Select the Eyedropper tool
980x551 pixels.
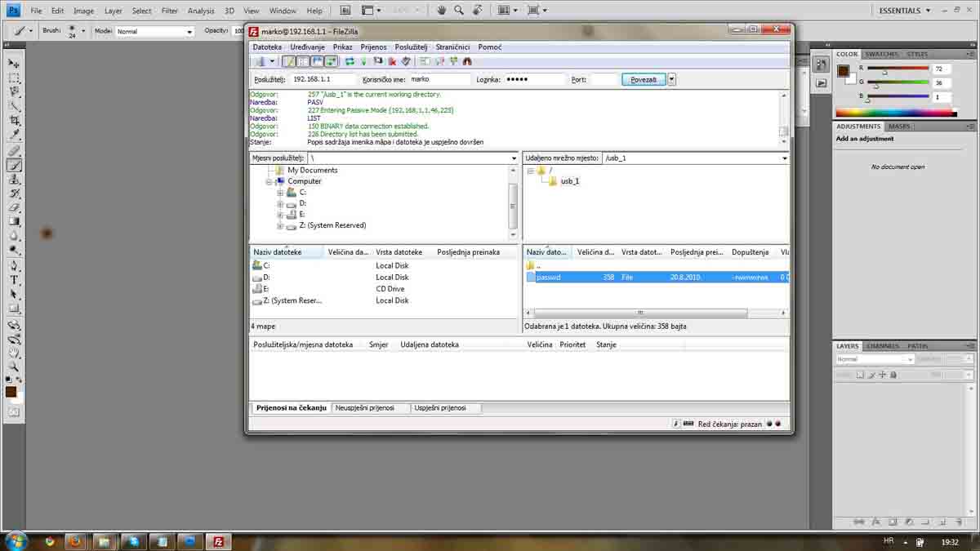tap(14, 135)
